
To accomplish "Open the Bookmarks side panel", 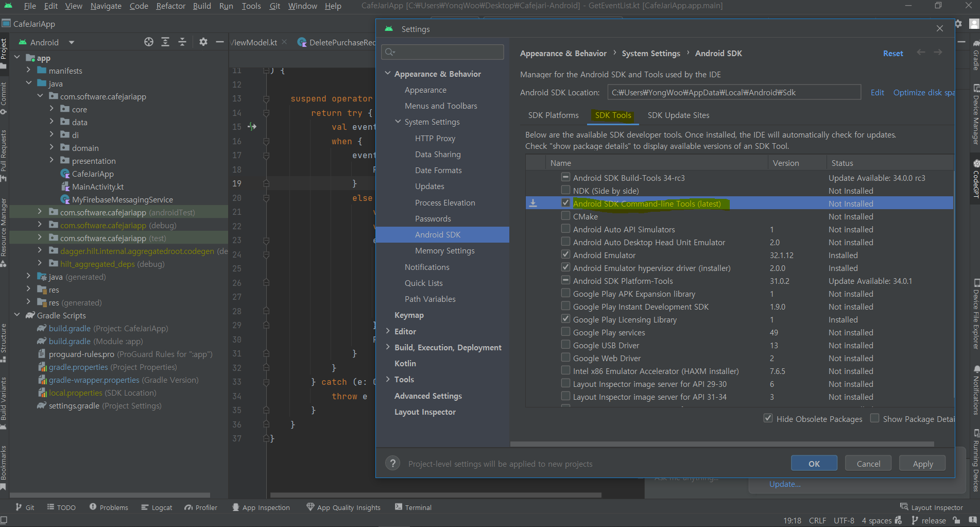I will pos(4,467).
